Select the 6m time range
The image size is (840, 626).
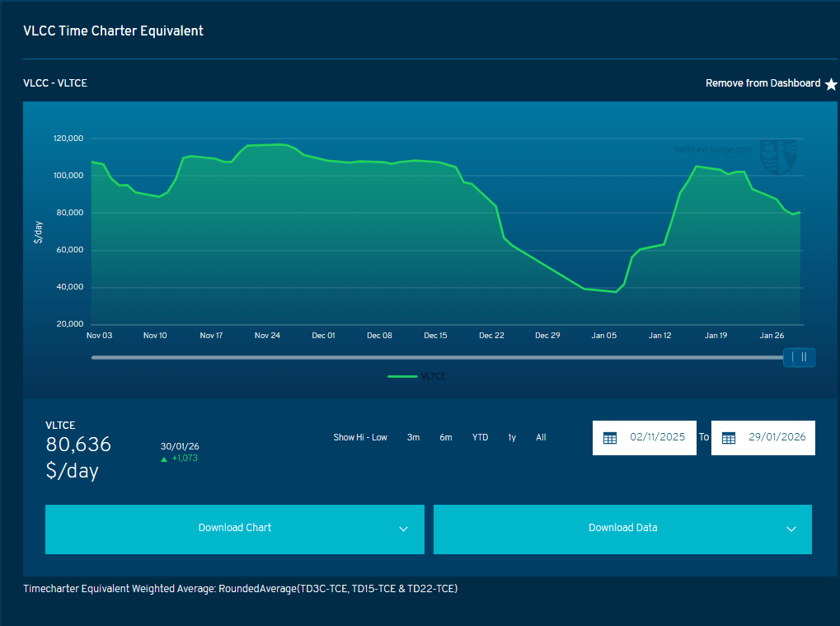point(445,437)
